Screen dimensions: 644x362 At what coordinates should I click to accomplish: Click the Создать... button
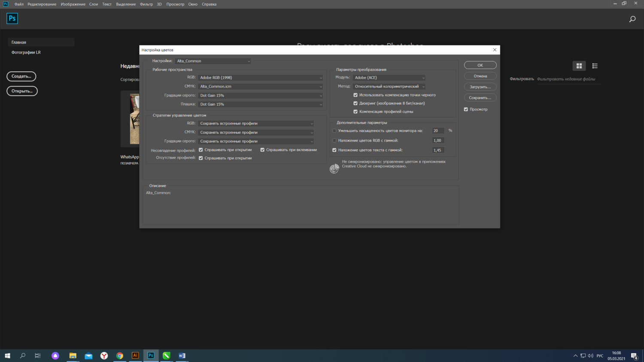21,76
